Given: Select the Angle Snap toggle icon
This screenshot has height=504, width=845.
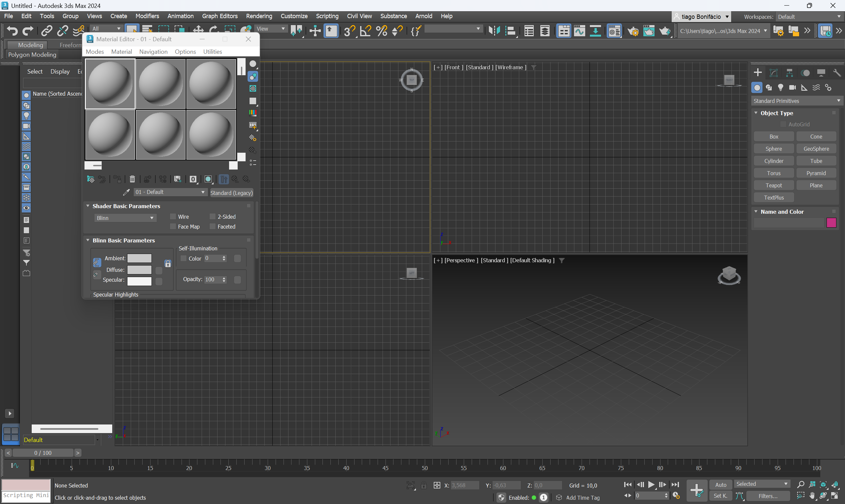Looking at the screenshot, I should pos(365,31).
